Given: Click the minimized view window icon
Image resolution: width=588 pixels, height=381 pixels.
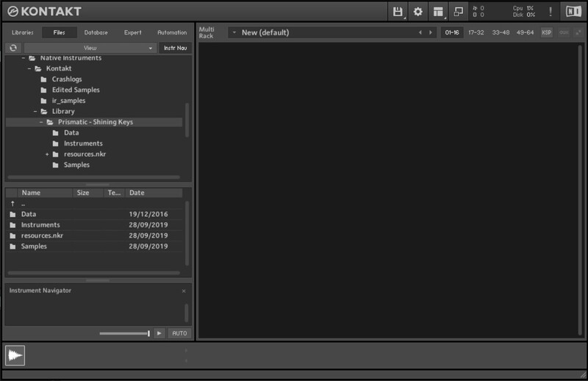Looking at the screenshot, I should tap(459, 11).
